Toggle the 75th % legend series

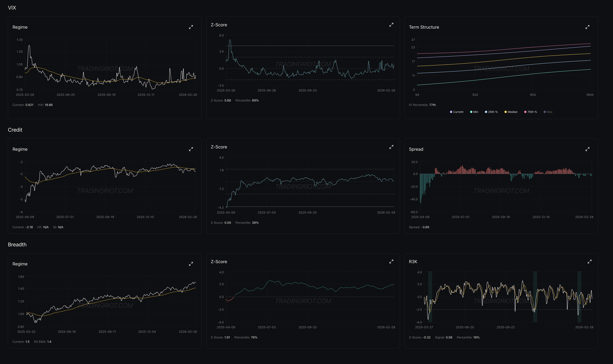click(532, 112)
